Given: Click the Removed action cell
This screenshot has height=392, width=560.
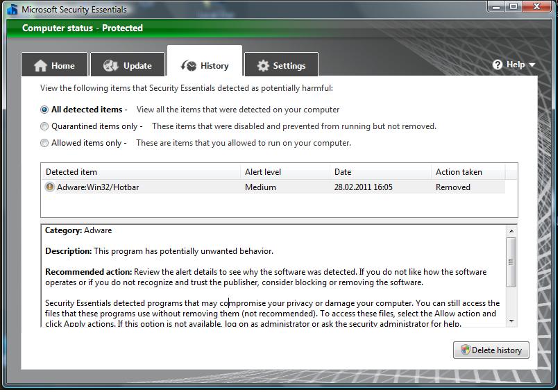Looking at the screenshot, I should click(x=453, y=187).
